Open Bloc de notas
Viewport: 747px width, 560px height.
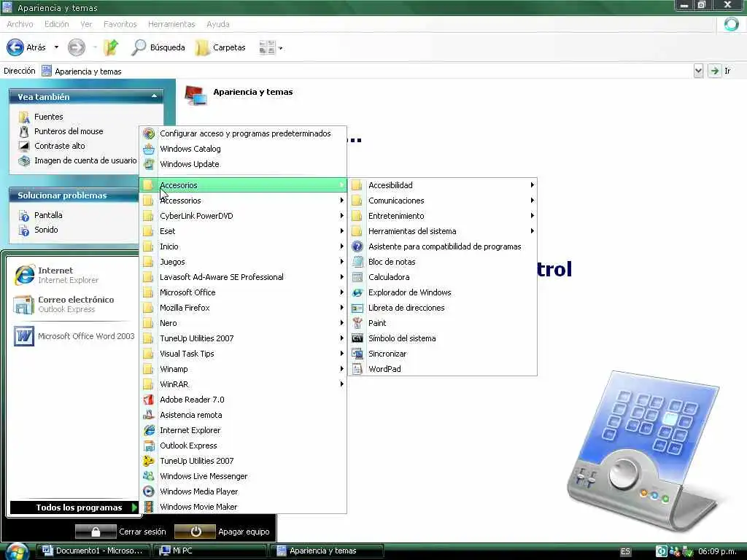click(443, 262)
